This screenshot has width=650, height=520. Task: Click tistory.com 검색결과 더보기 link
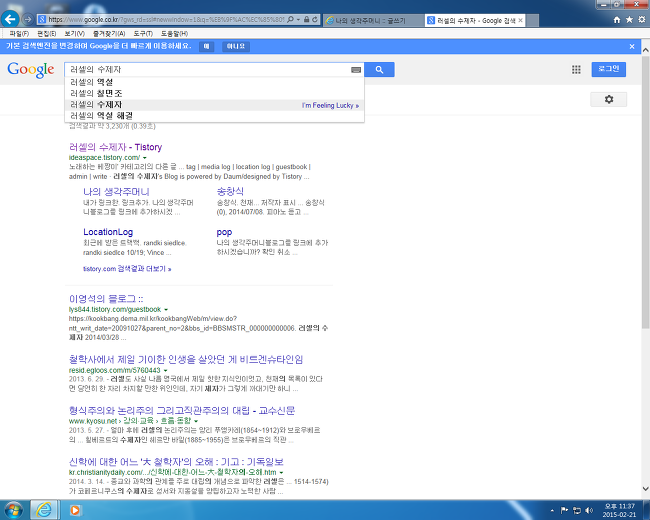[127, 269]
